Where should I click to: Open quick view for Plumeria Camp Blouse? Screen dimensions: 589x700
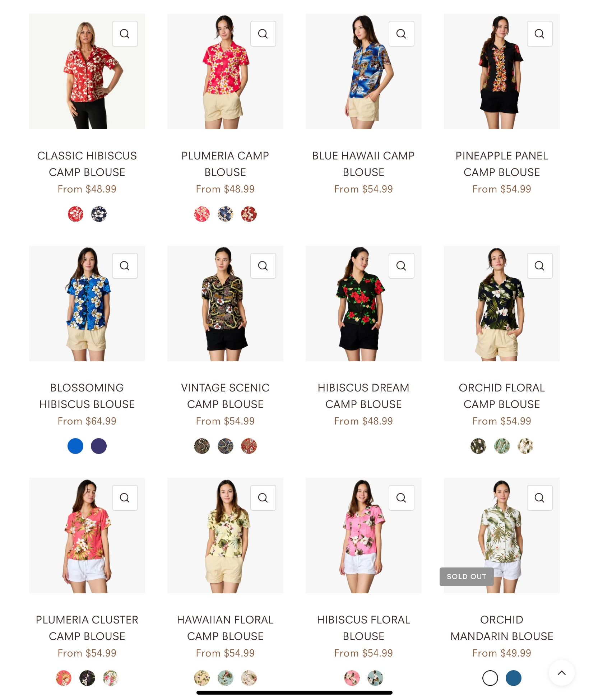click(263, 34)
